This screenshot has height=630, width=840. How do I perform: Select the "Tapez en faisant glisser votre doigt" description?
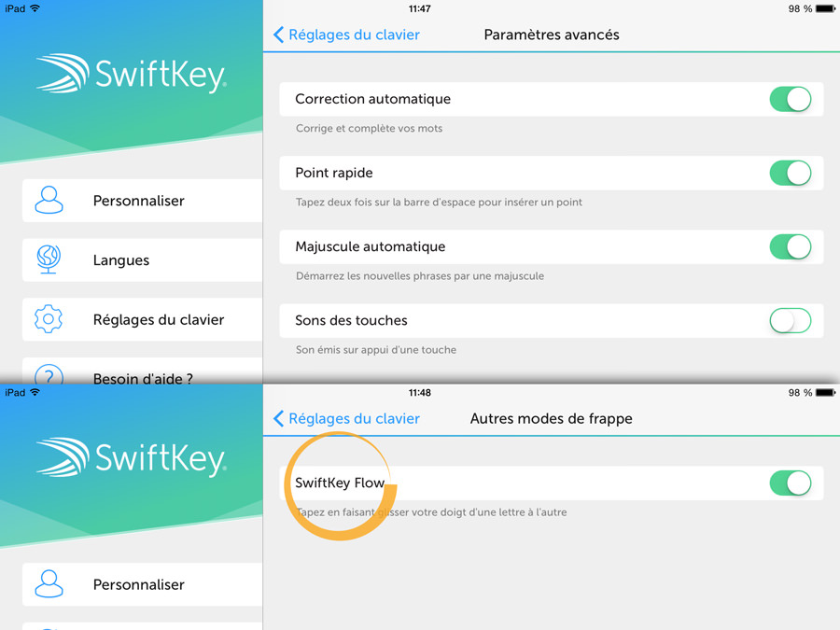click(431, 512)
